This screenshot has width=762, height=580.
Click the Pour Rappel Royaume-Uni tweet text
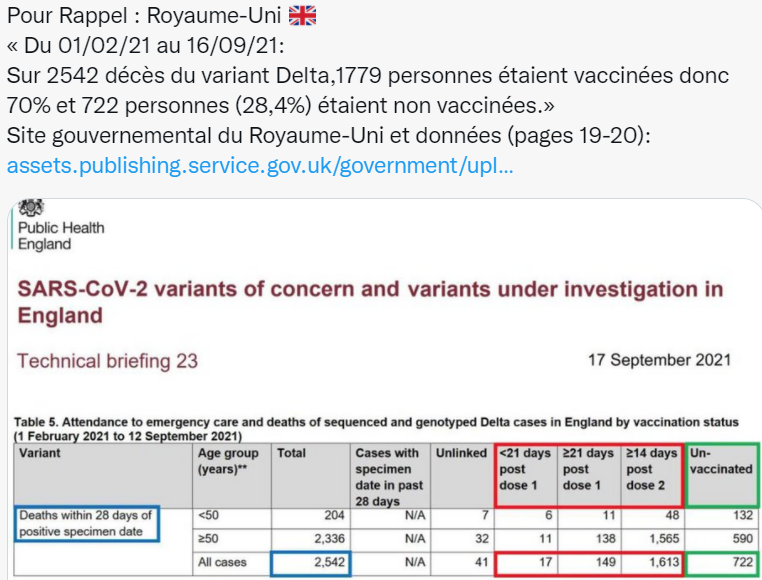(368, 75)
